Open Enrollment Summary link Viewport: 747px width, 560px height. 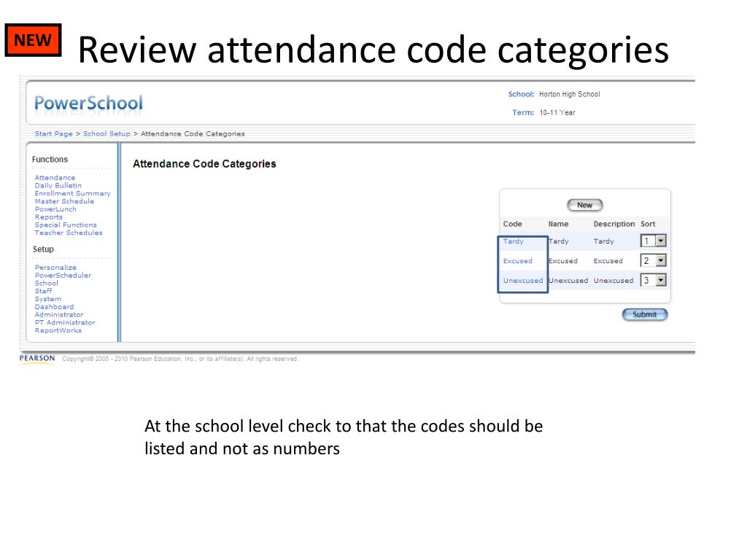point(72,193)
